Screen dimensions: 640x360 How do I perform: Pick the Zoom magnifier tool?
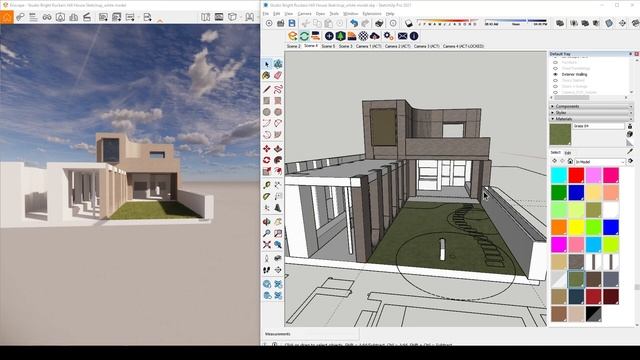pyautogui.click(x=267, y=233)
